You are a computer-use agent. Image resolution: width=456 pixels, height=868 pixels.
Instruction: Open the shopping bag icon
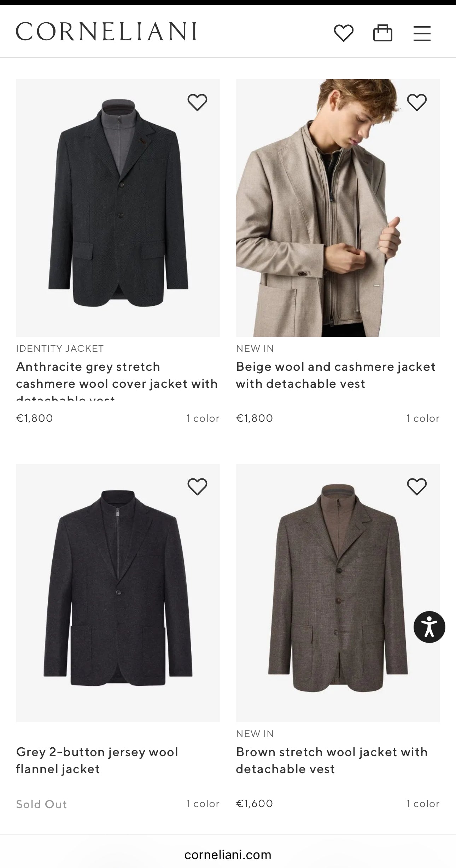tap(383, 33)
